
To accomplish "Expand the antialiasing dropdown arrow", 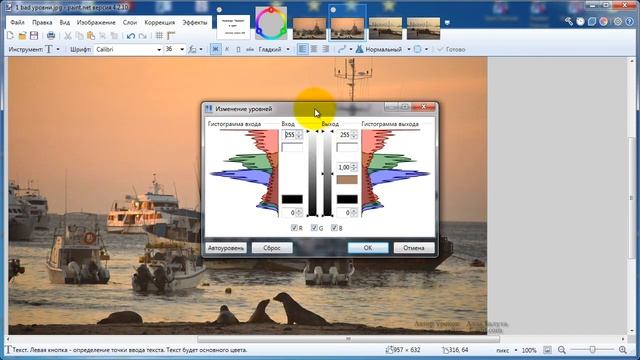I will click(x=351, y=49).
